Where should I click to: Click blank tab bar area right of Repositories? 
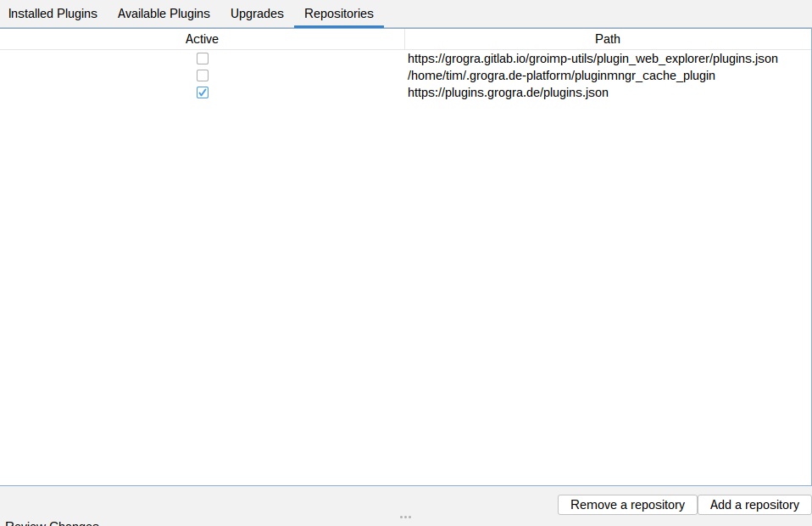593,14
